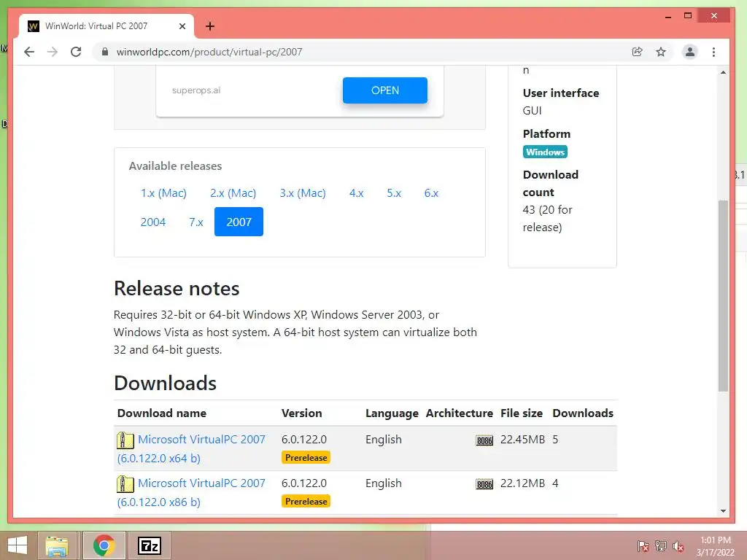Click the blue OPEN ad button
The width and height of the screenshot is (747, 560).
[x=385, y=90]
